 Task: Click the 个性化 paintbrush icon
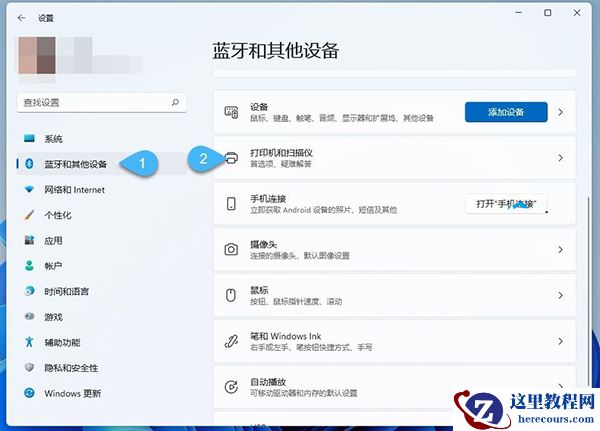29,215
